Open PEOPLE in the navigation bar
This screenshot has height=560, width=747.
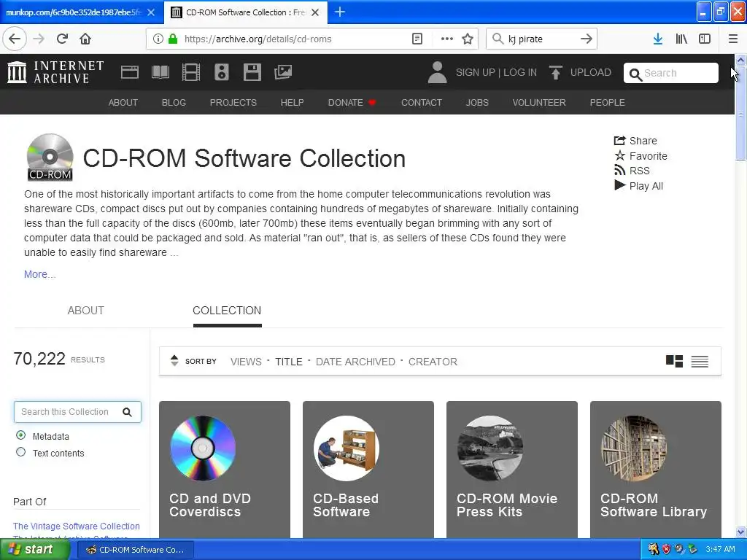coord(607,102)
